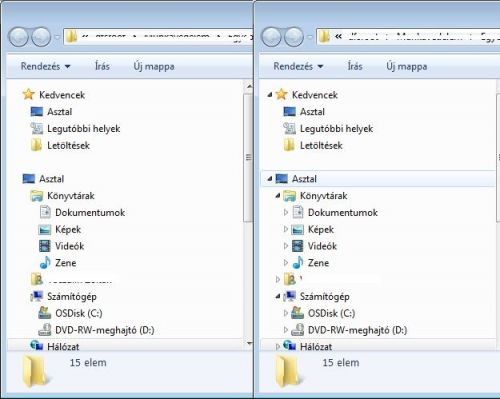
Task: Collapse the Kedvencek tree in right window
Action: pos(270,95)
